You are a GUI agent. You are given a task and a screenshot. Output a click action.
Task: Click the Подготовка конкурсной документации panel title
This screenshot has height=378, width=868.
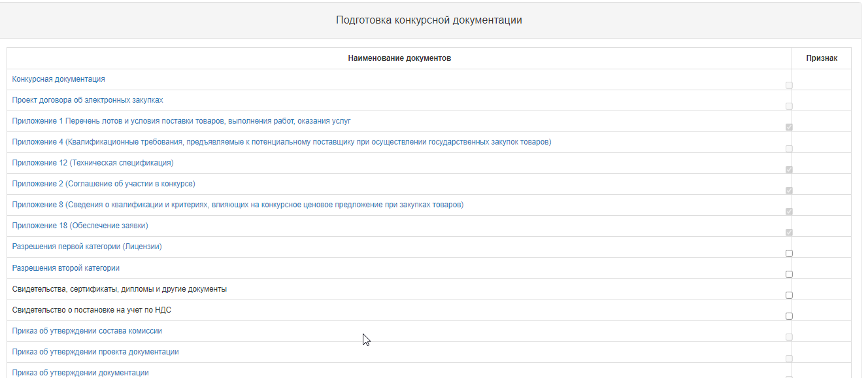pos(429,20)
